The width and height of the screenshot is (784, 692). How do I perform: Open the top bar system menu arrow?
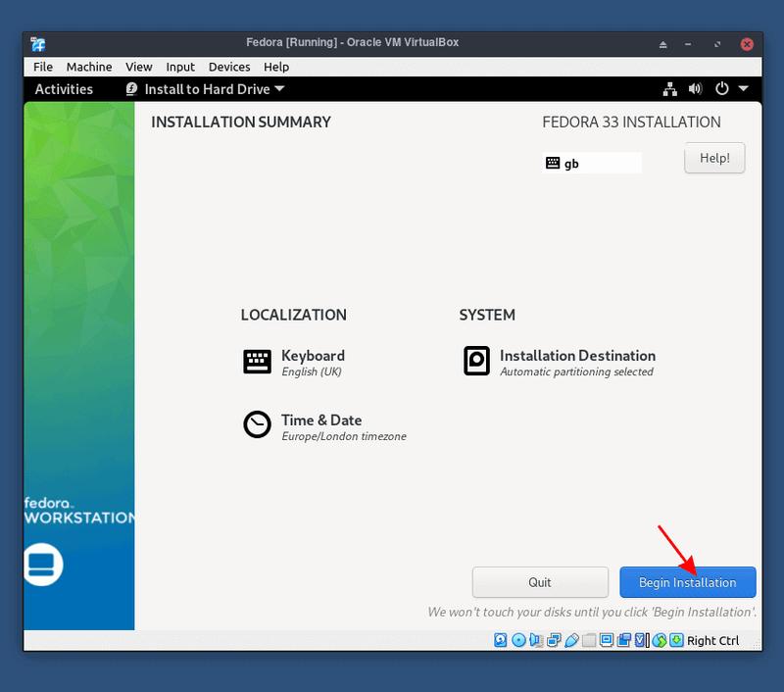coord(745,88)
